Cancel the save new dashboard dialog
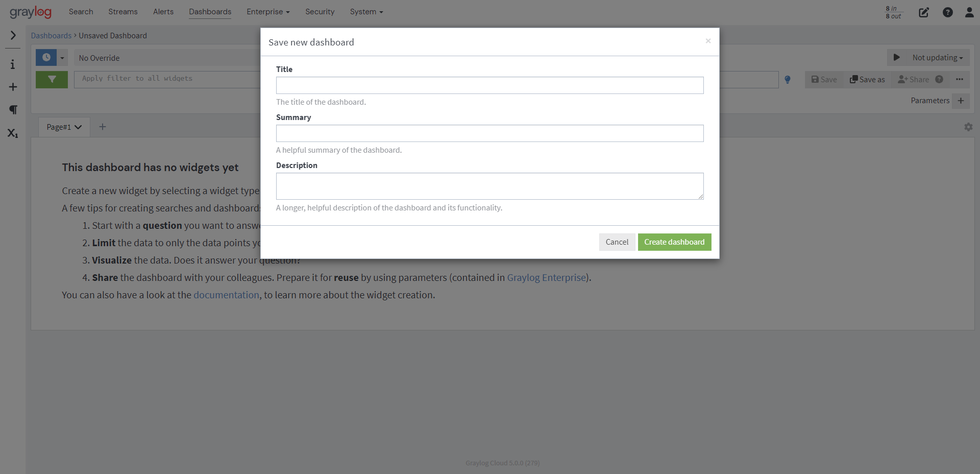The width and height of the screenshot is (980, 474). [x=617, y=242]
